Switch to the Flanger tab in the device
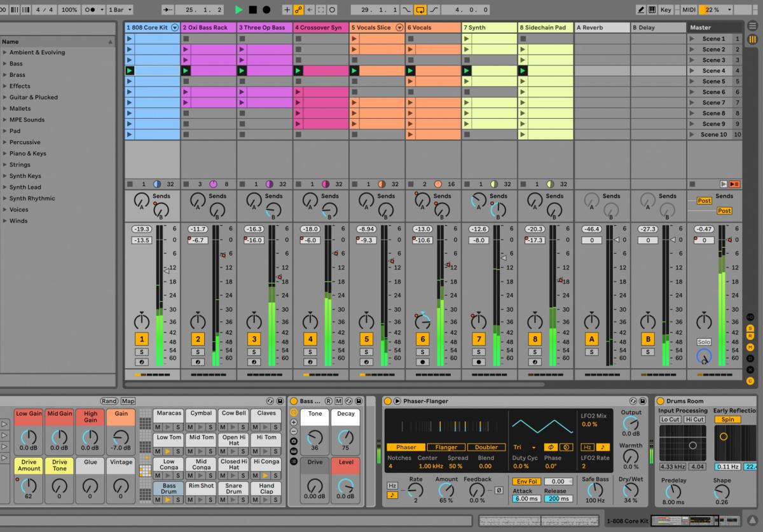763x532 pixels. (446, 447)
